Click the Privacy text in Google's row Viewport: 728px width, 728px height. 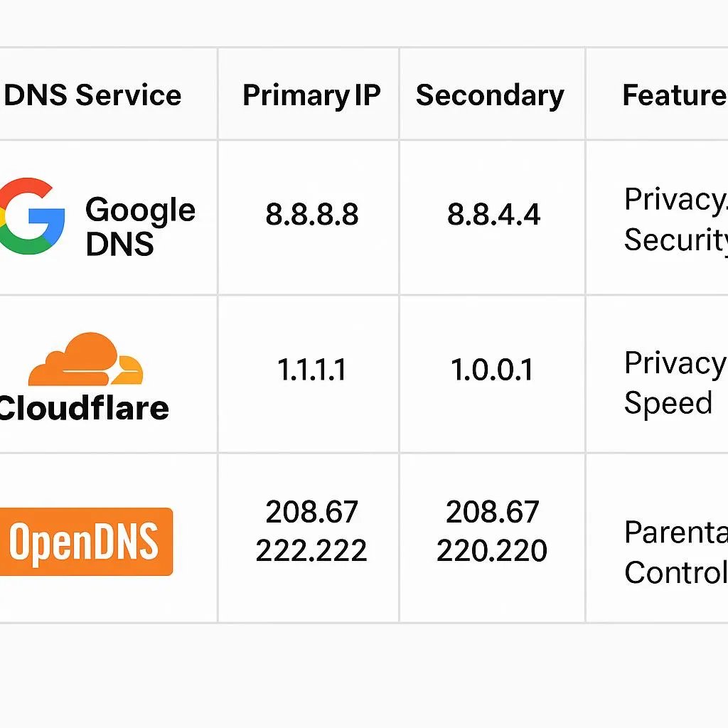[x=675, y=200]
